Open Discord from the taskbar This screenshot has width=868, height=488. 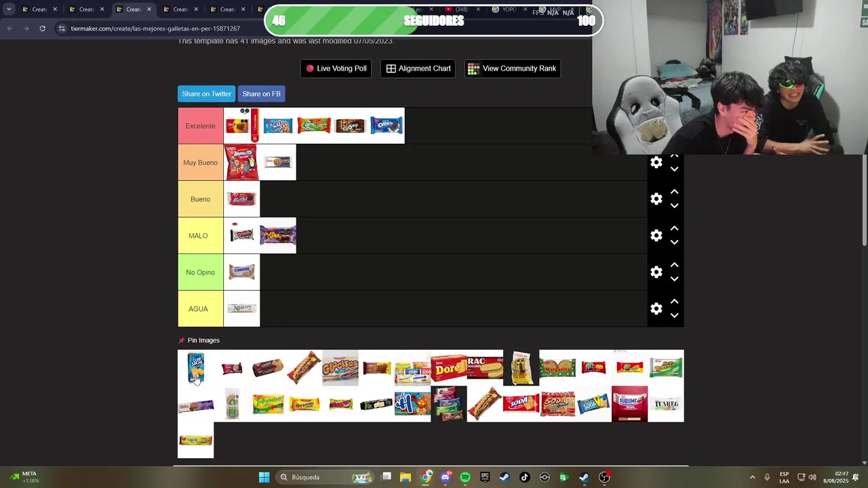446,477
